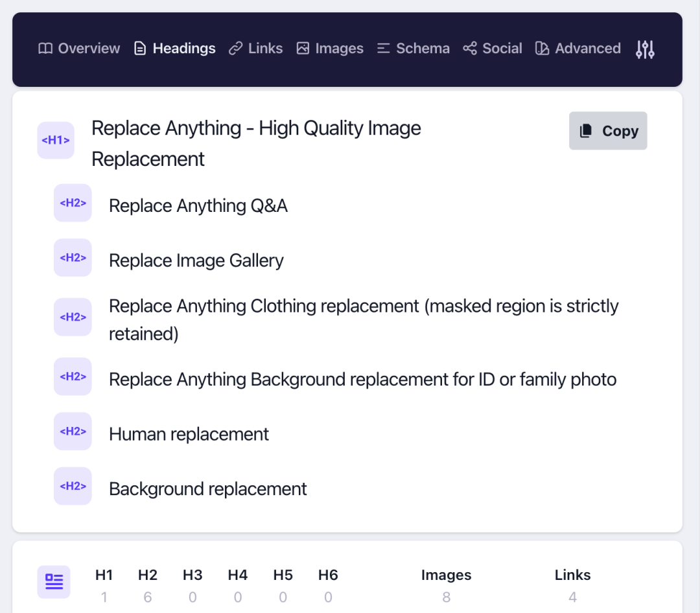
Task: Click the H2 badge beside Background replacement
Action: (73, 486)
